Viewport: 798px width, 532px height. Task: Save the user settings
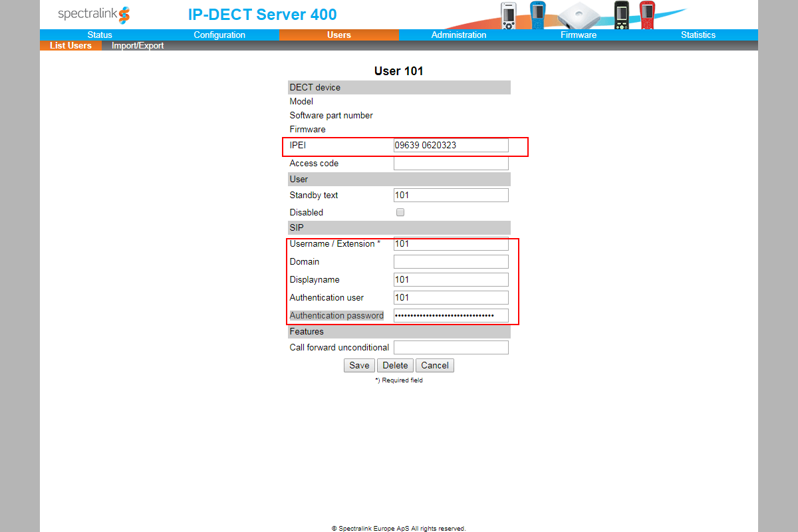(x=359, y=365)
